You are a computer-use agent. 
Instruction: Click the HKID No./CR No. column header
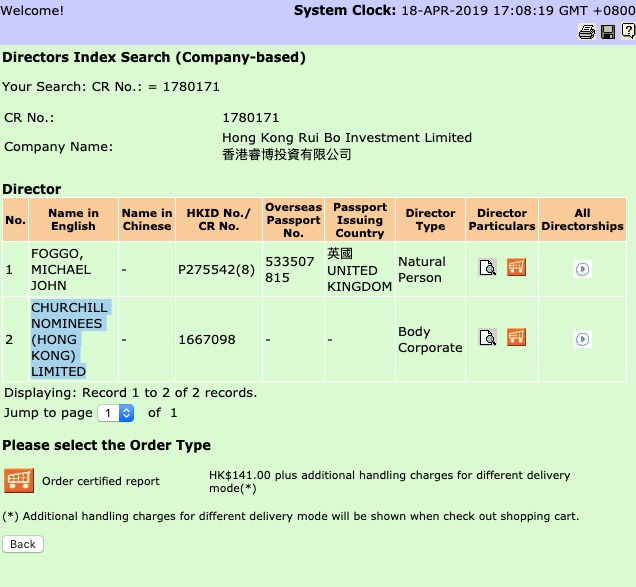click(219, 220)
